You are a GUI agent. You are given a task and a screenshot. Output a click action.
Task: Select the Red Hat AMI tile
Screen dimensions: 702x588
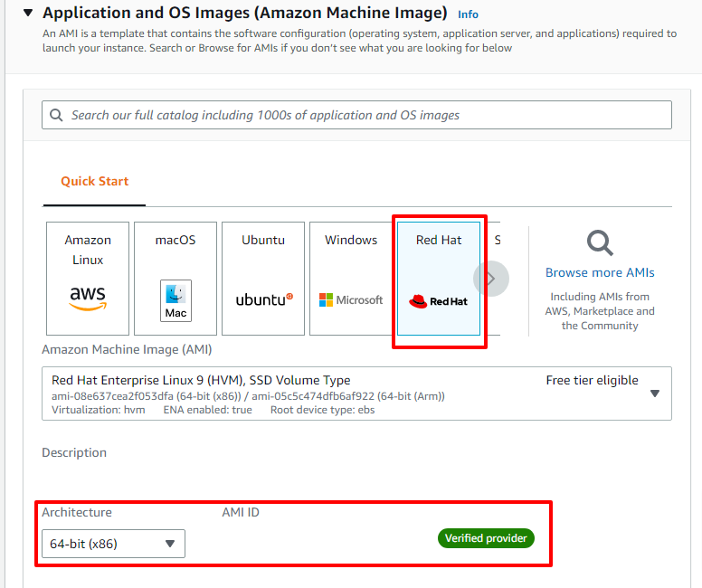click(439, 279)
